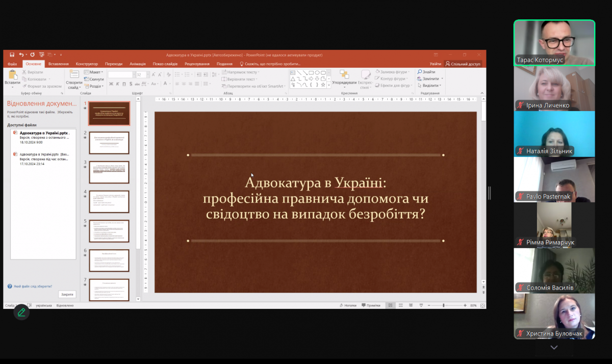Toggle underline formatting with П icon
This screenshot has width=612, height=364.
[x=124, y=84]
